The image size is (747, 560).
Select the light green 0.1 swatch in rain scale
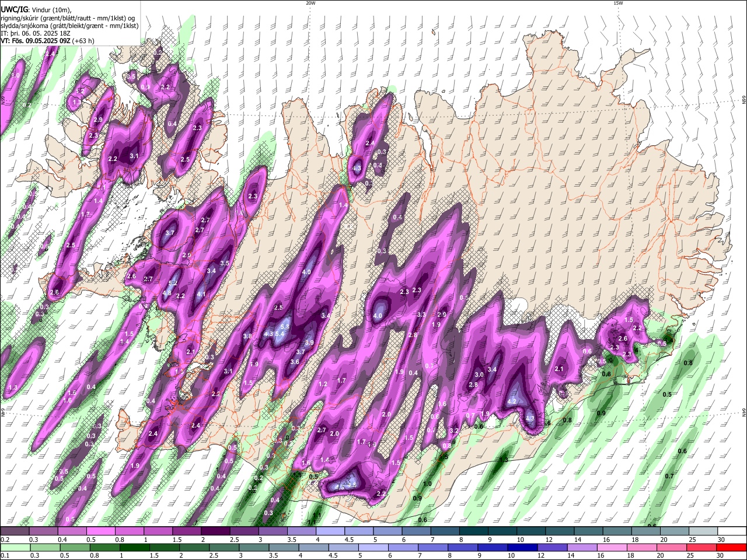click(x=15, y=547)
